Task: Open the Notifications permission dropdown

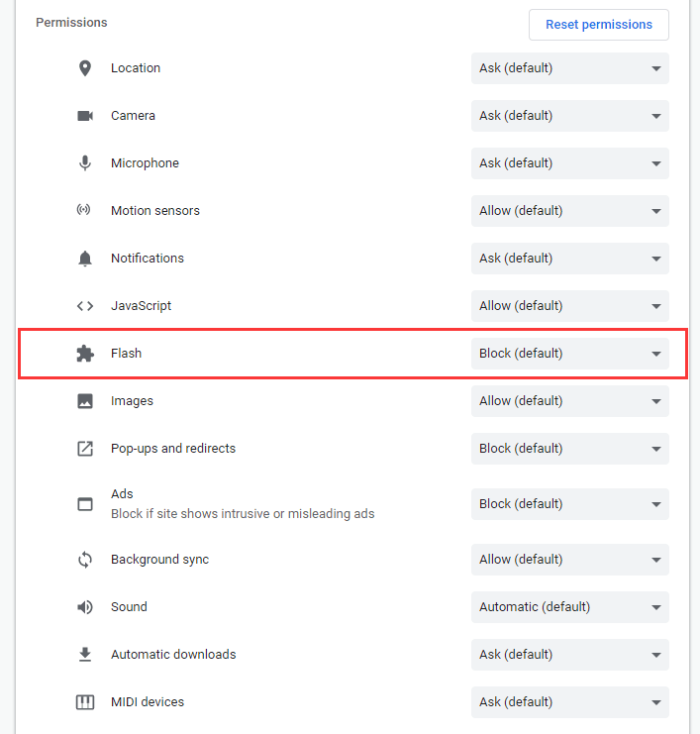Action: click(x=570, y=259)
